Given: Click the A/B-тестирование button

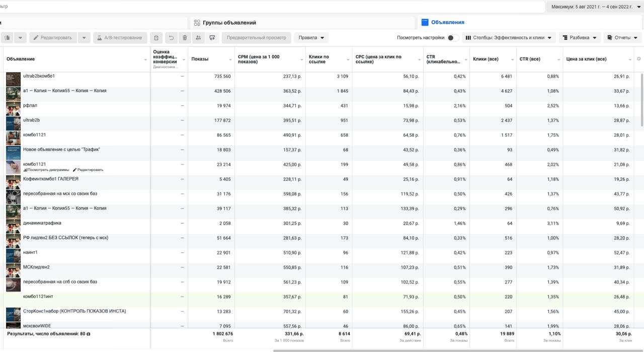Looking at the screenshot, I should coord(120,38).
